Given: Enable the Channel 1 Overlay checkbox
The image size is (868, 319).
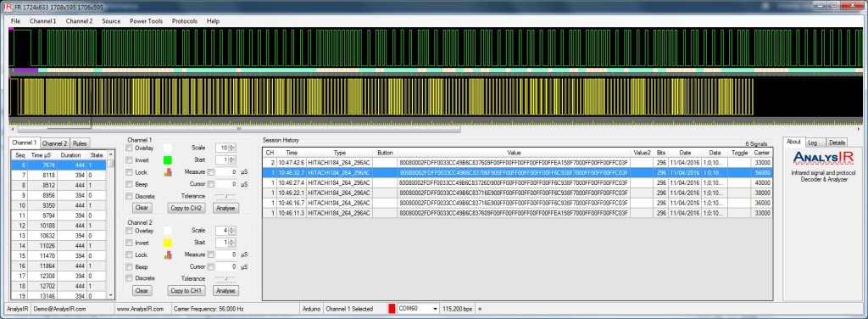Looking at the screenshot, I should 130,148.
